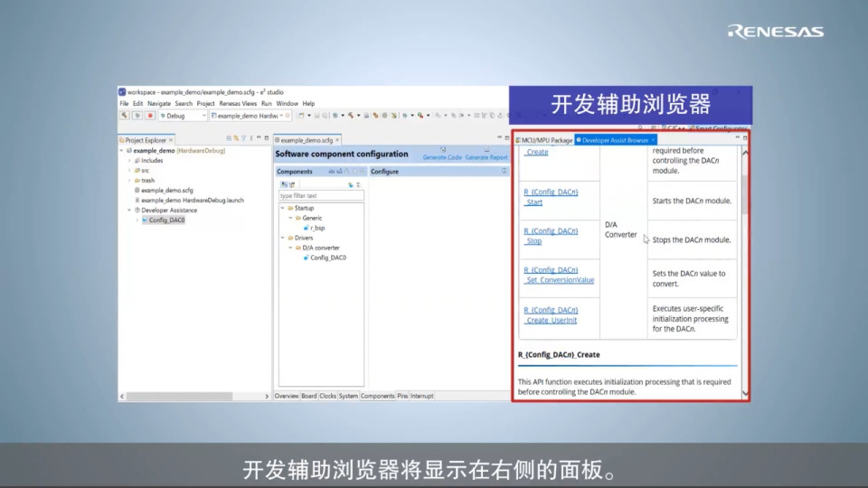Click the Generate Report icon
The image size is (868, 488).
(x=486, y=149)
